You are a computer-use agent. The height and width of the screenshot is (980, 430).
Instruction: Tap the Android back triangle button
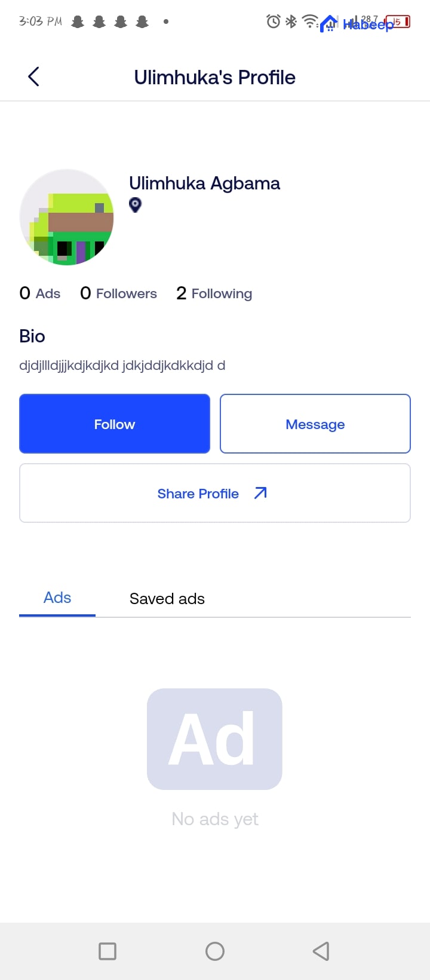pos(321,951)
